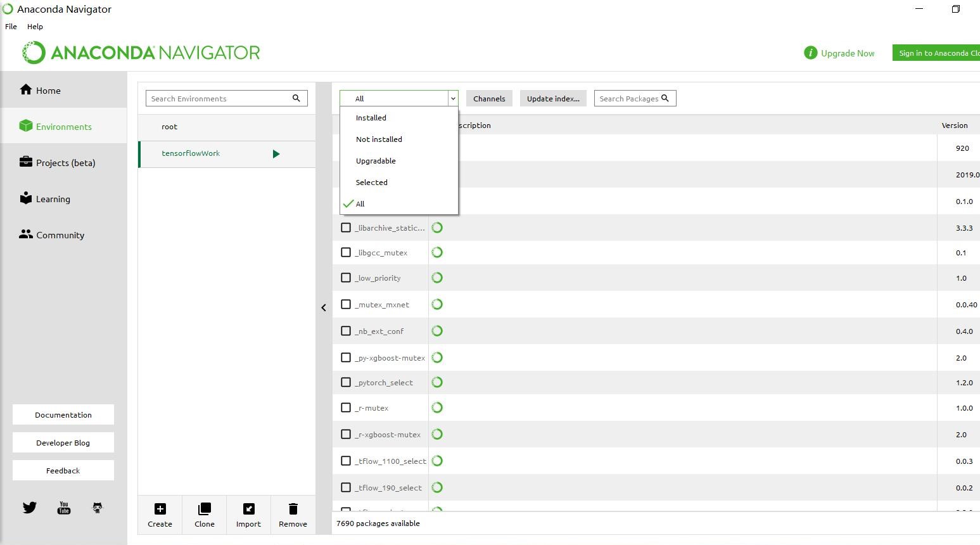Open the Documentation link button
The height and width of the screenshot is (545, 980).
click(x=63, y=414)
